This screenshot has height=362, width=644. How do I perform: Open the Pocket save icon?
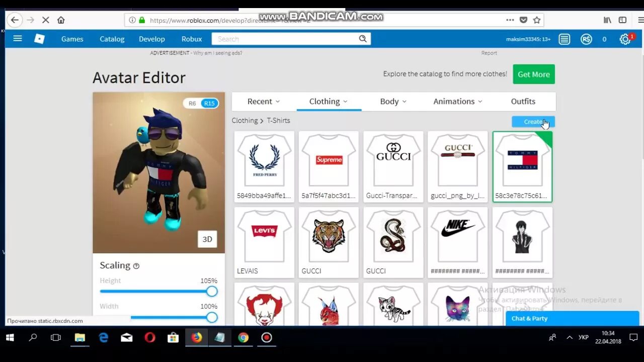pos(523,20)
